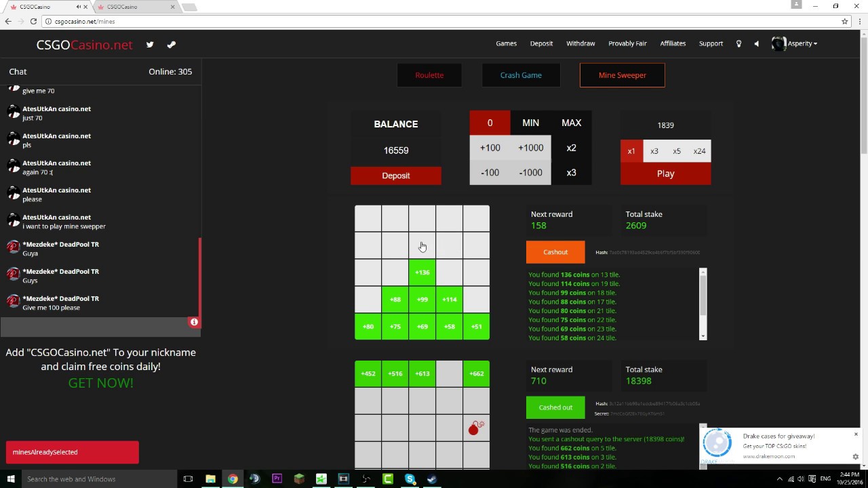Open Chrome menu with three dots

[x=859, y=21]
